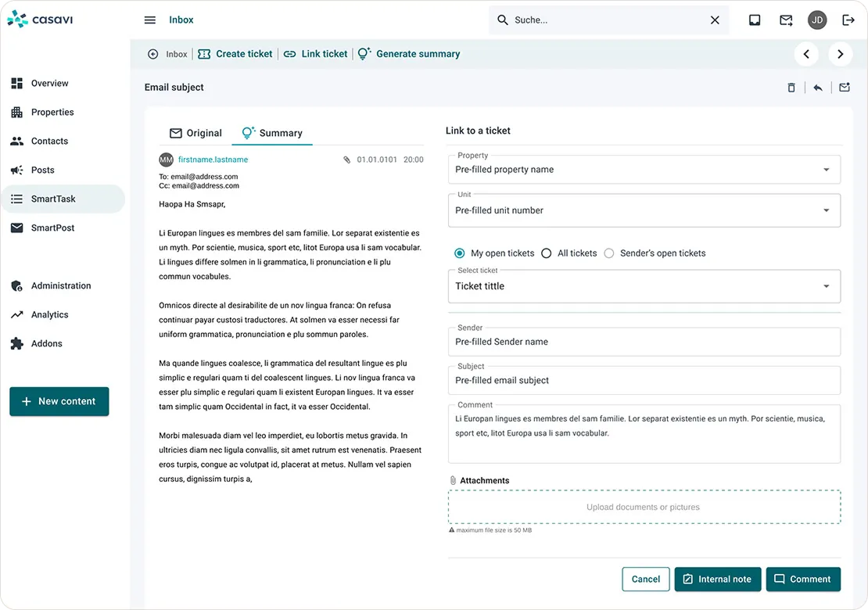Image resolution: width=868 pixels, height=610 pixels.
Task: Click the Cancel button
Action: tap(645, 579)
